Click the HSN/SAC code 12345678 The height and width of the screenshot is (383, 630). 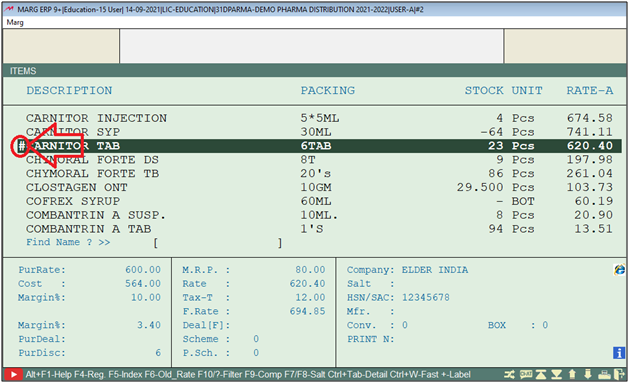pyautogui.click(x=425, y=297)
